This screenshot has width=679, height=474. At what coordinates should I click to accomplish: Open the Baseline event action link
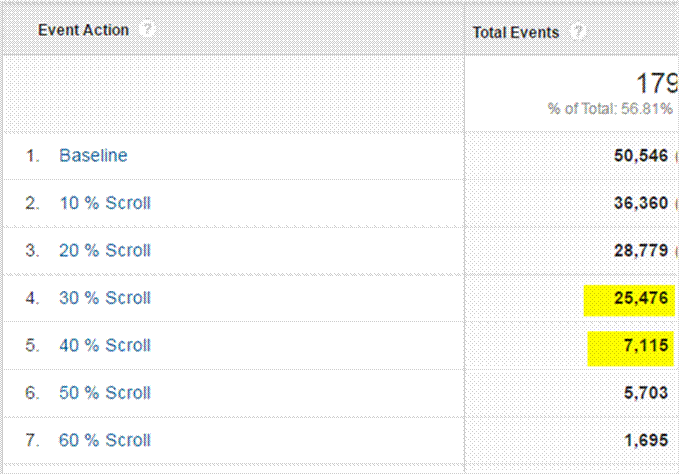pyautogui.click(x=93, y=156)
